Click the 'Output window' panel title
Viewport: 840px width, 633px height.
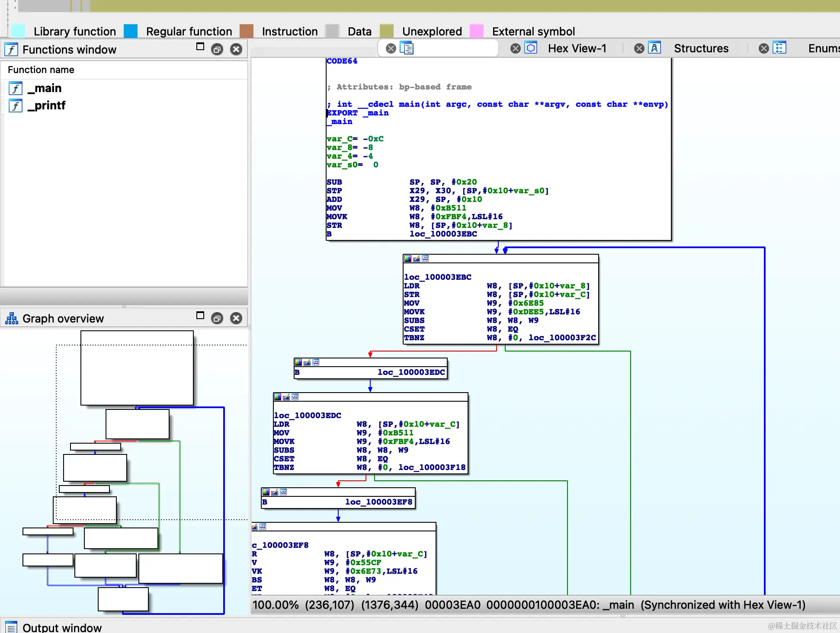tap(62, 627)
